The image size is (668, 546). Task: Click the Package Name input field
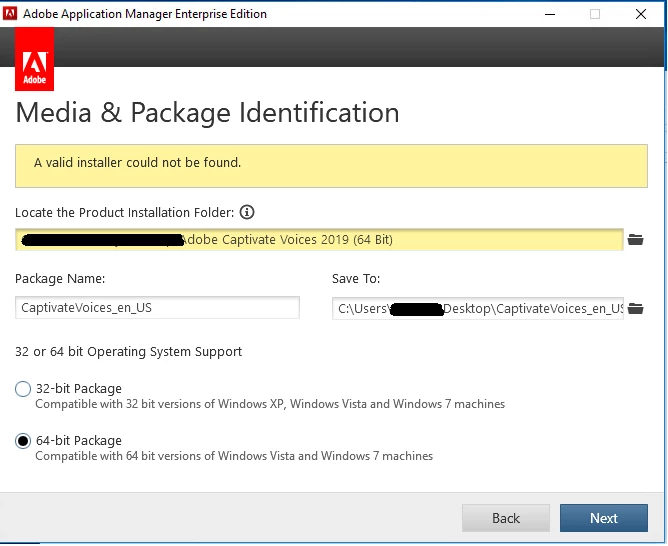[157, 307]
